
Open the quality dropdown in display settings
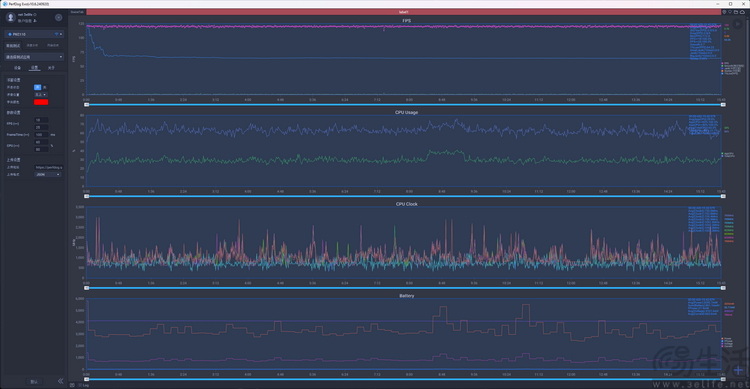pyautogui.click(x=41, y=95)
